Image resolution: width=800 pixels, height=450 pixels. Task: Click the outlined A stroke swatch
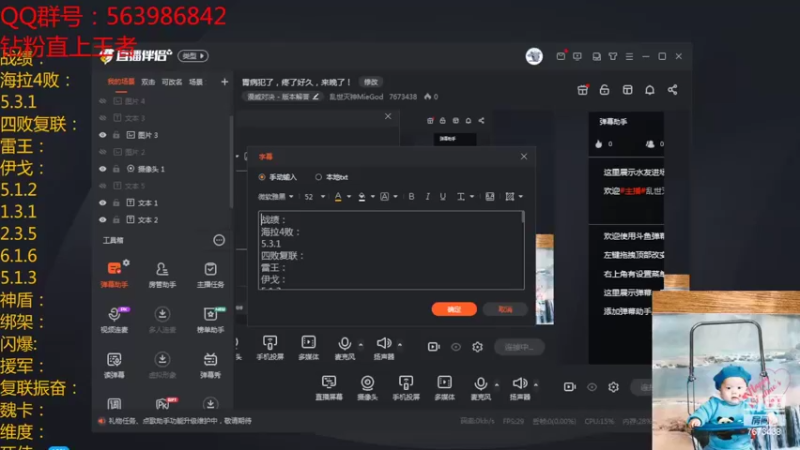(x=384, y=196)
